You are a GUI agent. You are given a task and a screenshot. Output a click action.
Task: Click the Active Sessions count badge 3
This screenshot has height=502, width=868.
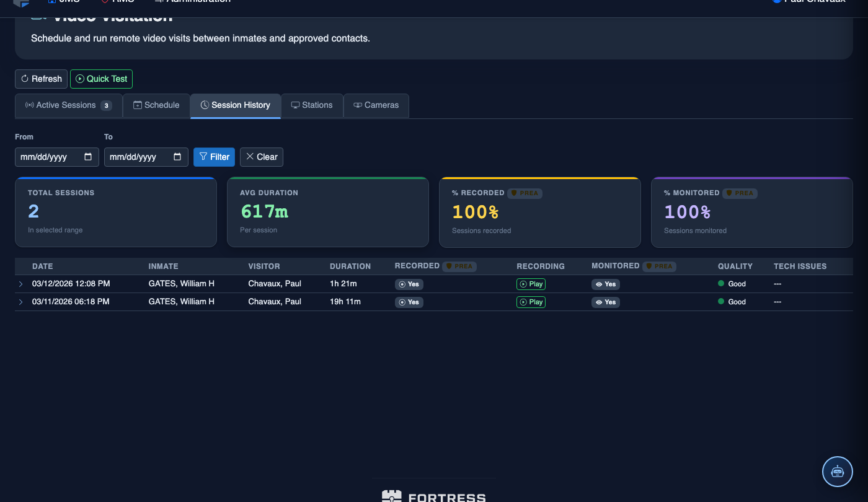pos(107,106)
